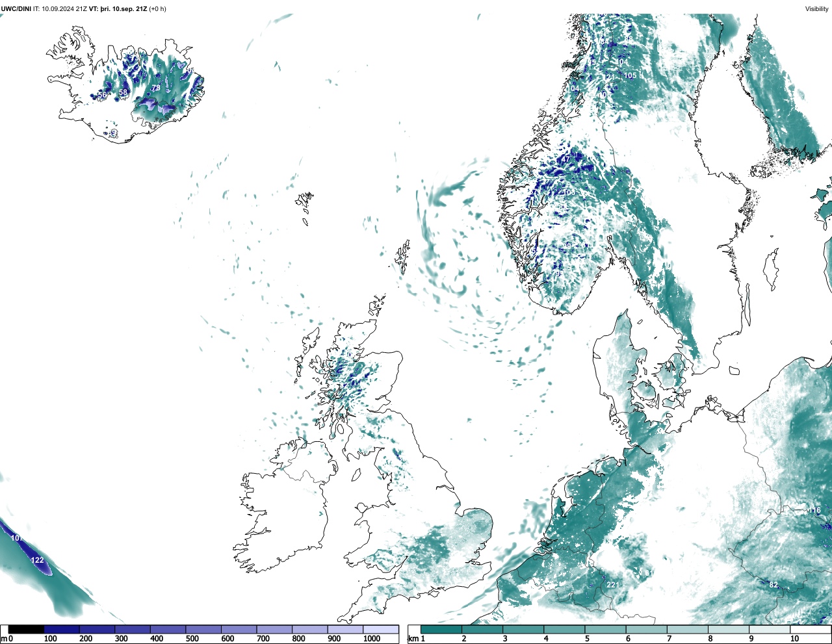832x644 pixels.
Task: Click the '58' value over Iceland
Action: [x=123, y=93]
